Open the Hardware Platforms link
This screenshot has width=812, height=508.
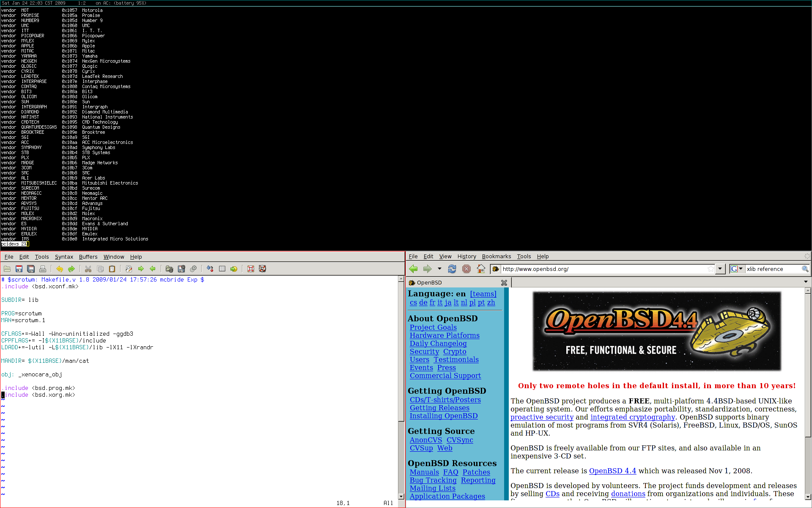444,335
